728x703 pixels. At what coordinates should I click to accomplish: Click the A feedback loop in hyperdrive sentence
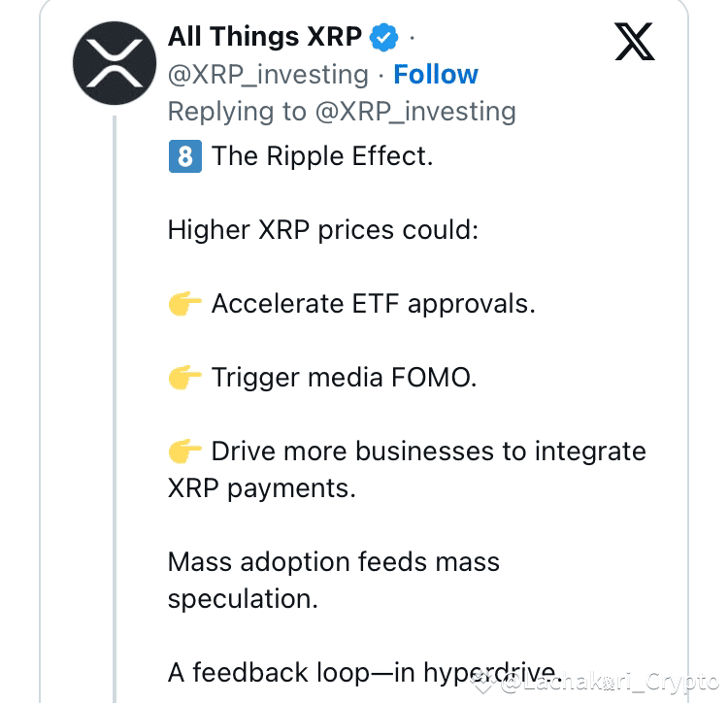point(364,673)
